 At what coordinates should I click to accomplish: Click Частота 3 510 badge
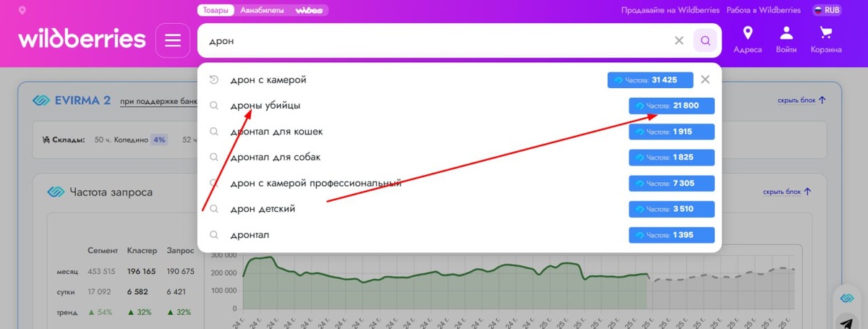[672, 209]
